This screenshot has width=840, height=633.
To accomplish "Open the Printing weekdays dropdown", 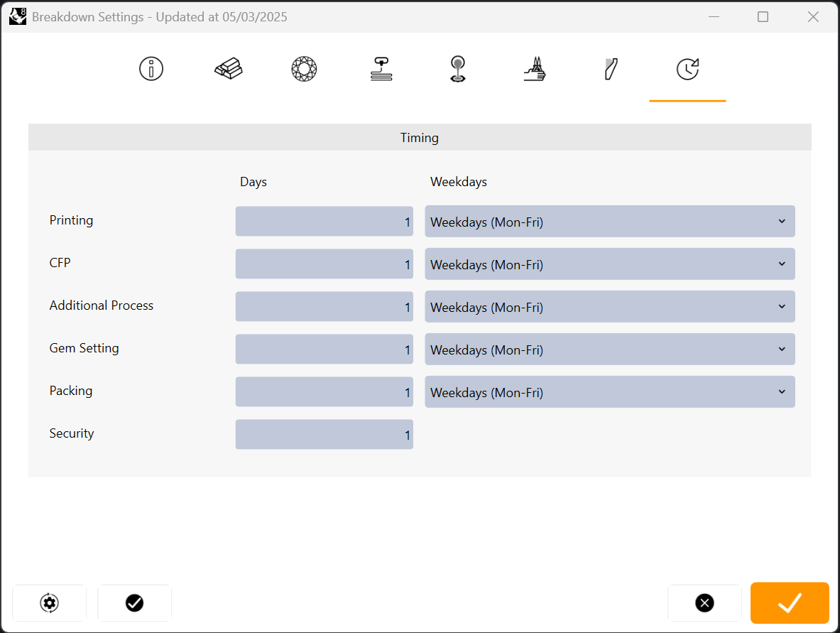I will [x=610, y=222].
